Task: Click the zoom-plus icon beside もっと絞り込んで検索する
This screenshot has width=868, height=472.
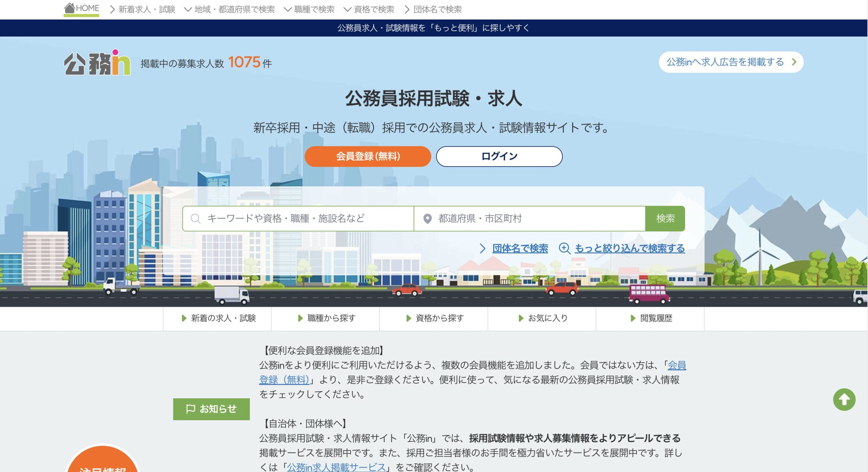Action: [x=564, y=248]
